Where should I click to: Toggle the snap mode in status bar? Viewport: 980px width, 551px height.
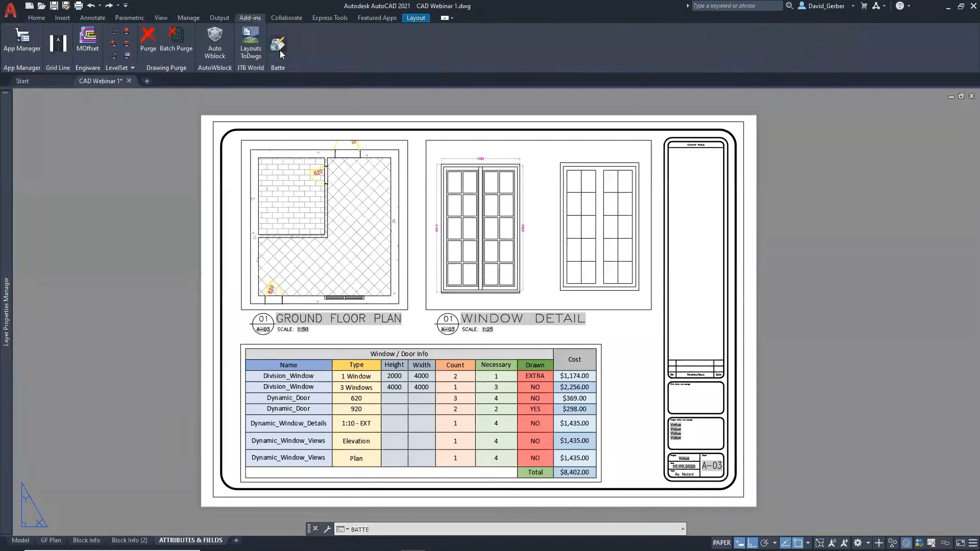coord(740,543)
